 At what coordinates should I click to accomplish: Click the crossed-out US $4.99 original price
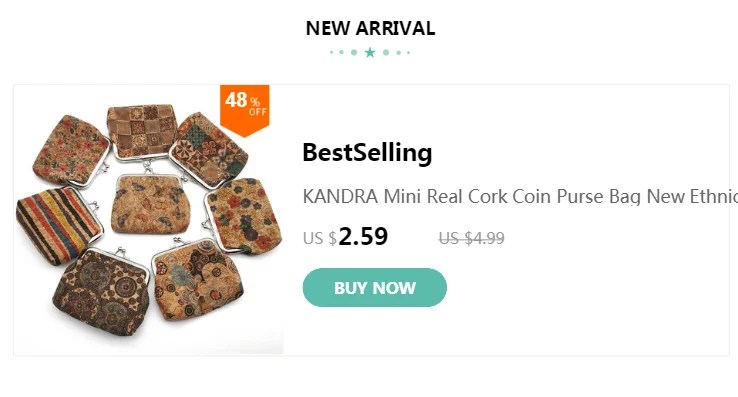pos(471,238)
